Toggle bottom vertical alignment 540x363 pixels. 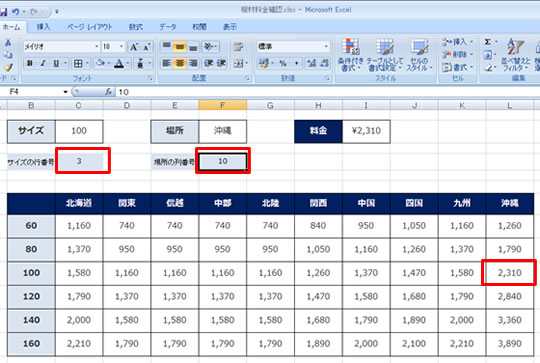point(193,46)
